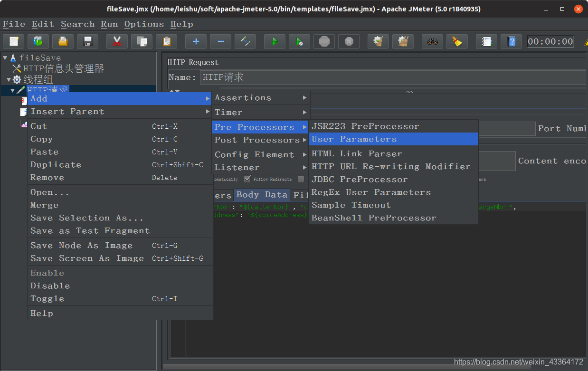Choose Toggle from context menu
588x371 pixels.
click(x=120, y=299)
